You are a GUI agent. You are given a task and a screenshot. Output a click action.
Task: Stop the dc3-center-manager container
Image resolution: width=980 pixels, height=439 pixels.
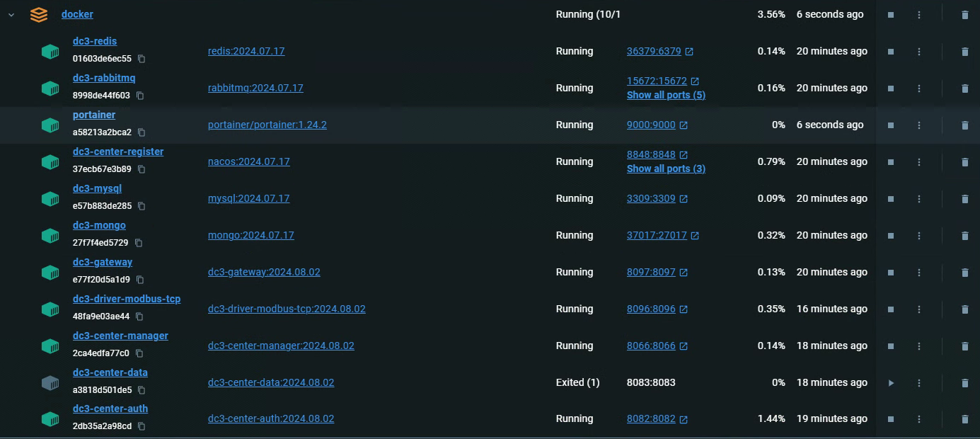coord(891,346)
